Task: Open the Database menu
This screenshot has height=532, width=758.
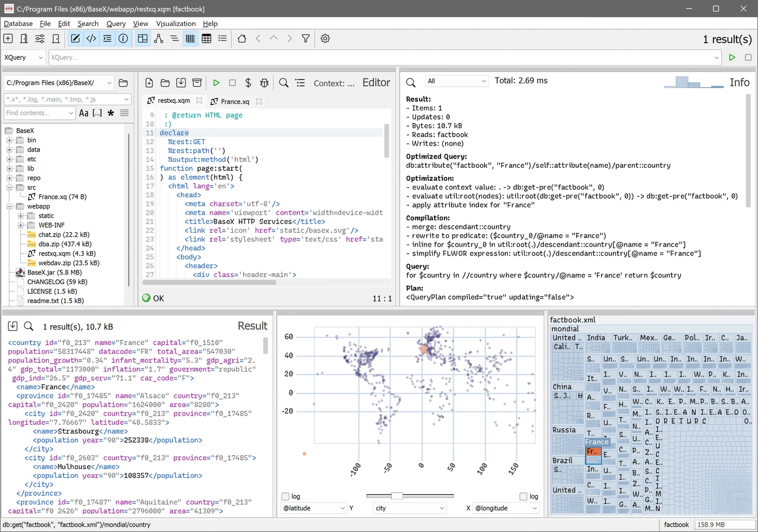Action: click(x=18, y=23)
